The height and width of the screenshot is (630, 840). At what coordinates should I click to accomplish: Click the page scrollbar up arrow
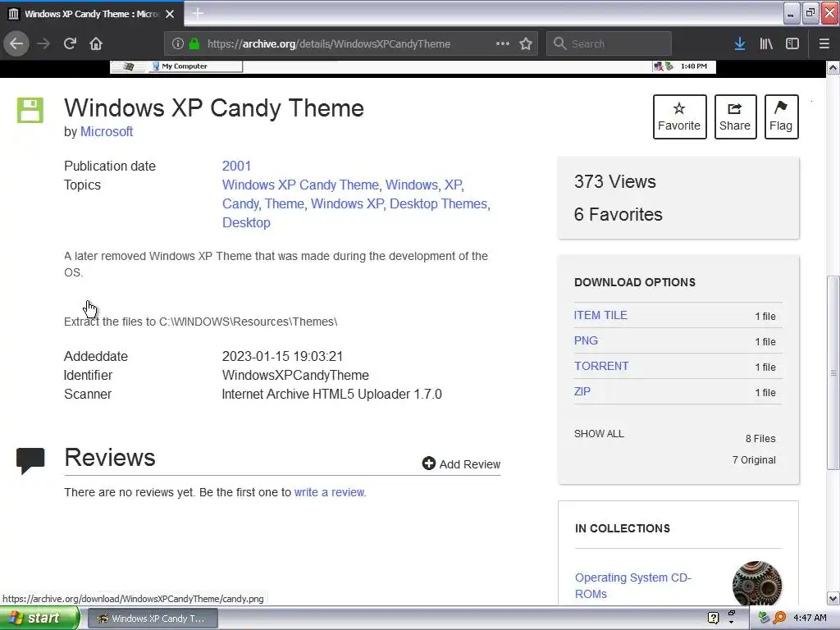(x=833, y=68)
